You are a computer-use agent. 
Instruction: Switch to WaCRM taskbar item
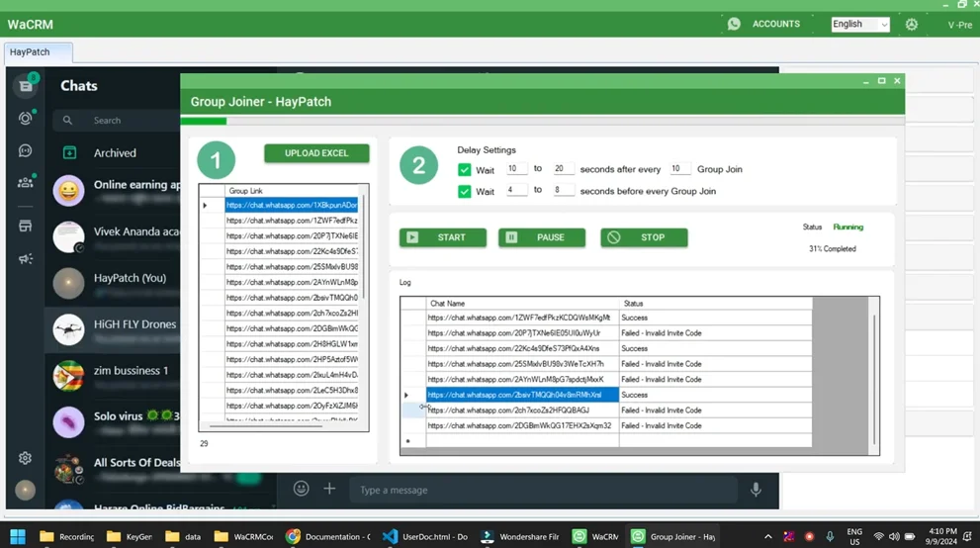[595, 536]
